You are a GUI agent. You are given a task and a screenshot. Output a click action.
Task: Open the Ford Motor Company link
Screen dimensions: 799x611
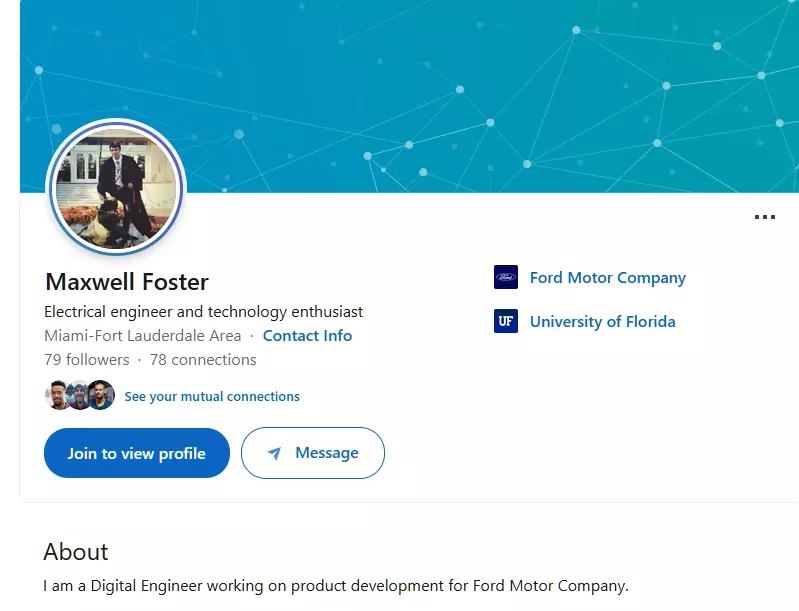(x=607, y=278)
